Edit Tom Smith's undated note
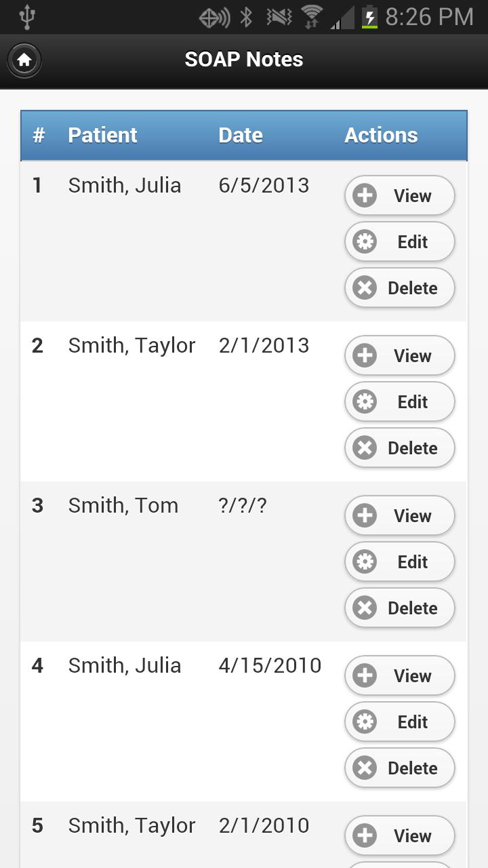This screenshot has width=488, height=868. pos(399,562)
